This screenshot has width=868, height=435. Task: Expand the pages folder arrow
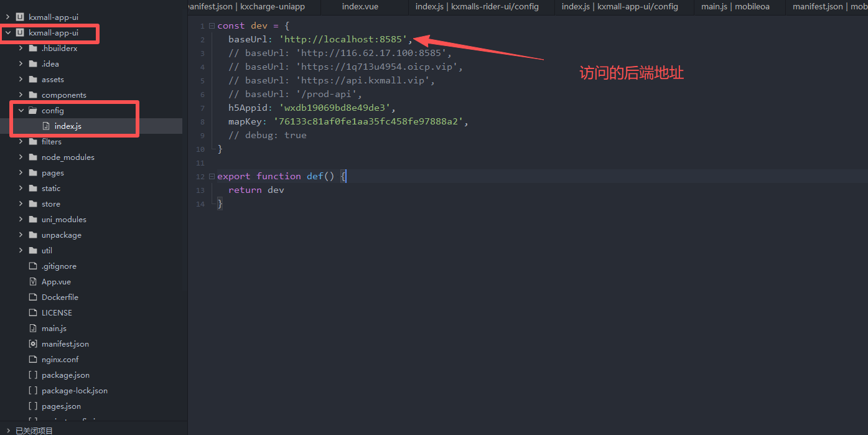[21, 173]
